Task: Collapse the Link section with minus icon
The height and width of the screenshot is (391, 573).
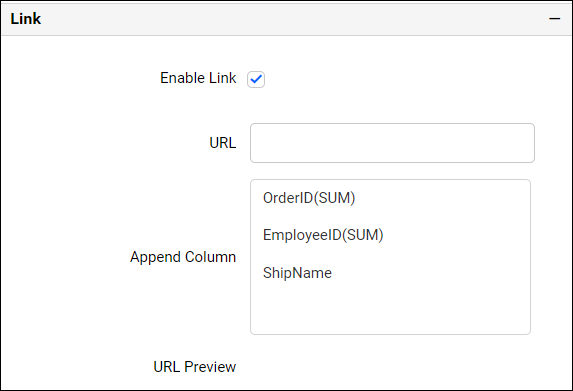Action: click(x=554, y=18)
